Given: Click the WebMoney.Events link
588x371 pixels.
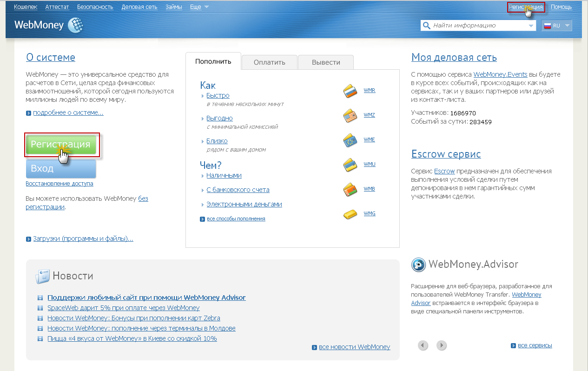Looking at the screenshot, I should tap(500, 74).
